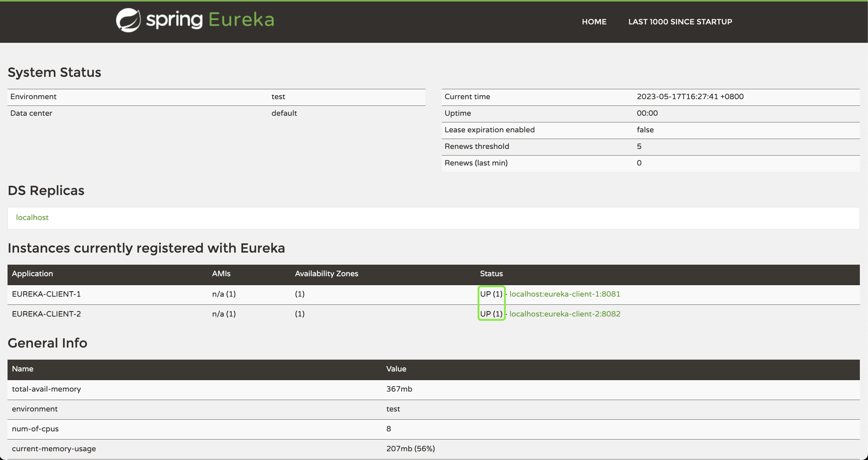The image size is (868, 460).
Task: Select the 'default' data center value
Action: pyautogui.click(x=284, y=113)
